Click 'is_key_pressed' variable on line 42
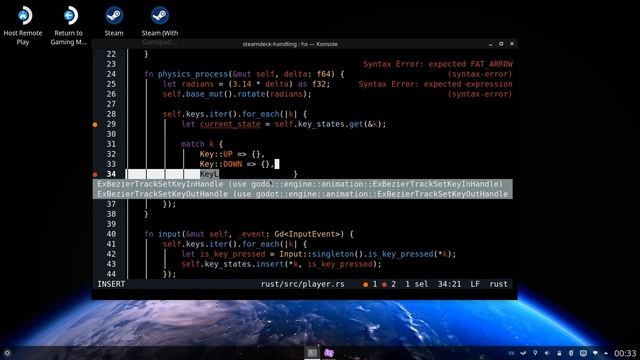640x360 pixels. 232,254
